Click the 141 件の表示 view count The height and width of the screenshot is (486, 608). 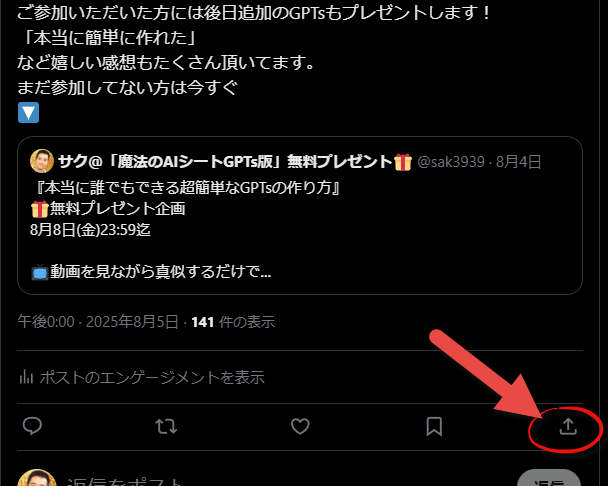coord(233,322)
